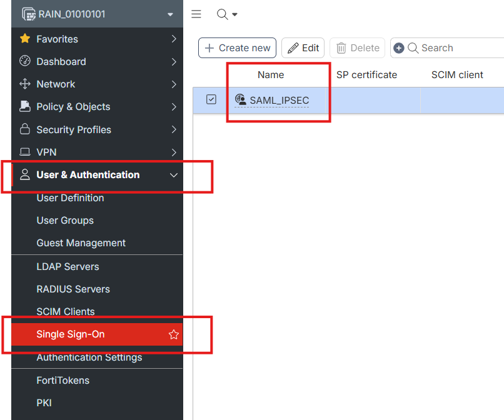Screen dimensions: 504x420
Task: Go to FortiTokens page
Action: click(63, 381)
